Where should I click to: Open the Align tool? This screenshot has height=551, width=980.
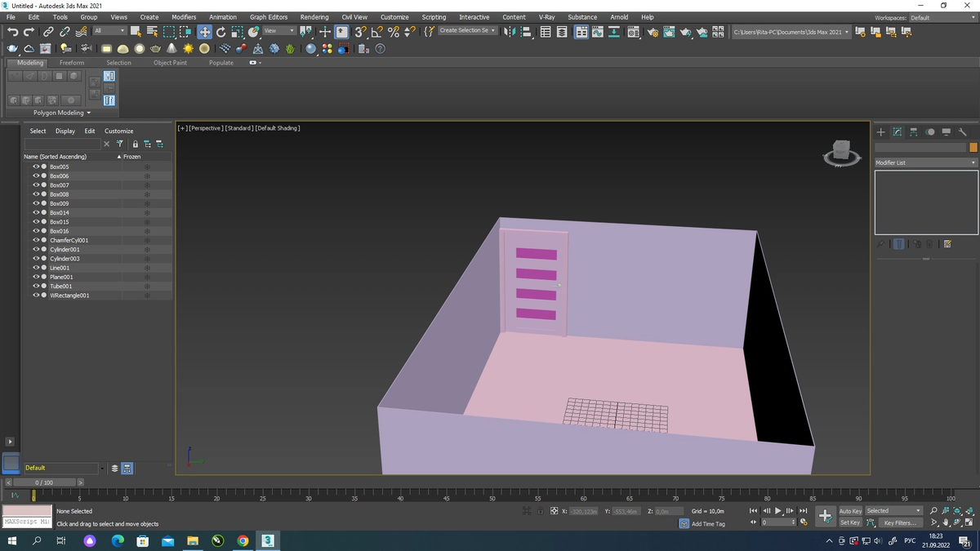point(527,32)
